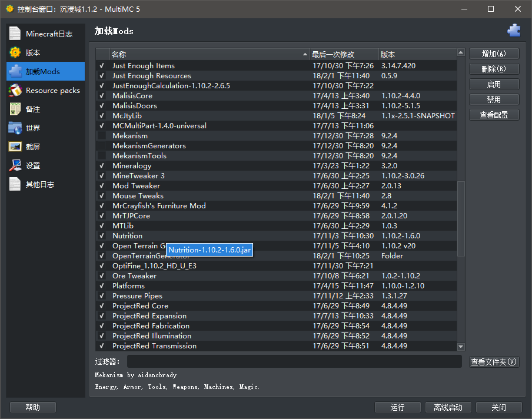Click the 关闭 button

(x=499, y=407)
